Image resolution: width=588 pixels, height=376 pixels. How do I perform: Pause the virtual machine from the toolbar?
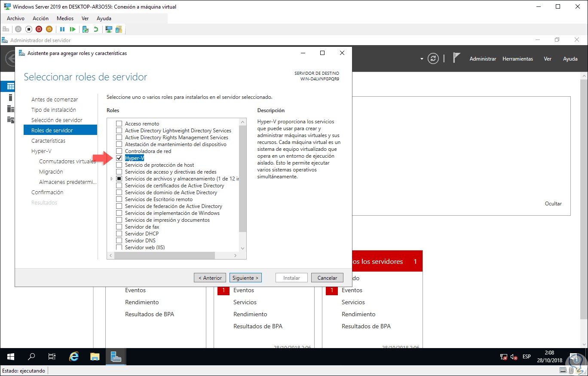coord(62,29)
